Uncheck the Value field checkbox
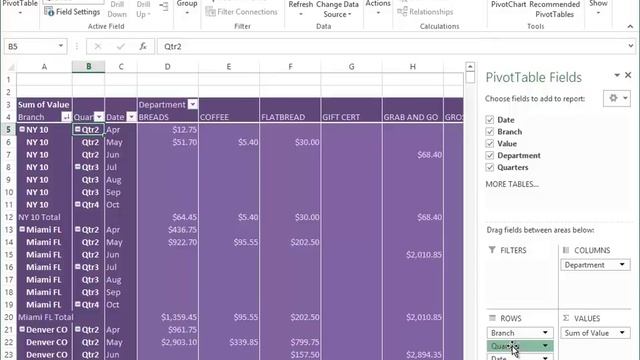Image resolution: width=640 pixels, height=360 pixels. (490, 143)
